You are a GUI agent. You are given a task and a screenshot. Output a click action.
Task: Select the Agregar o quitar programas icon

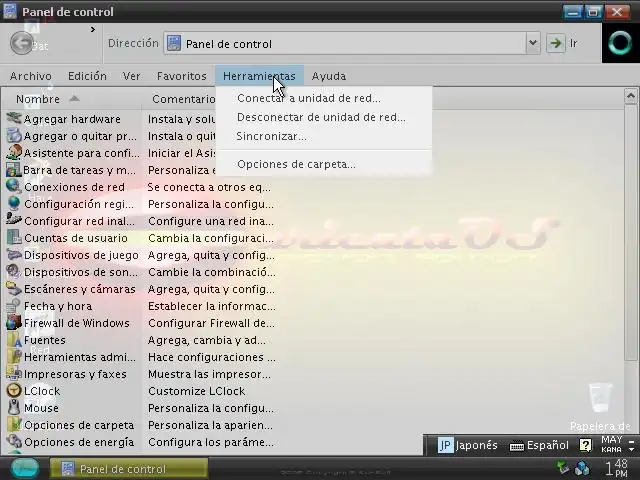13,136
